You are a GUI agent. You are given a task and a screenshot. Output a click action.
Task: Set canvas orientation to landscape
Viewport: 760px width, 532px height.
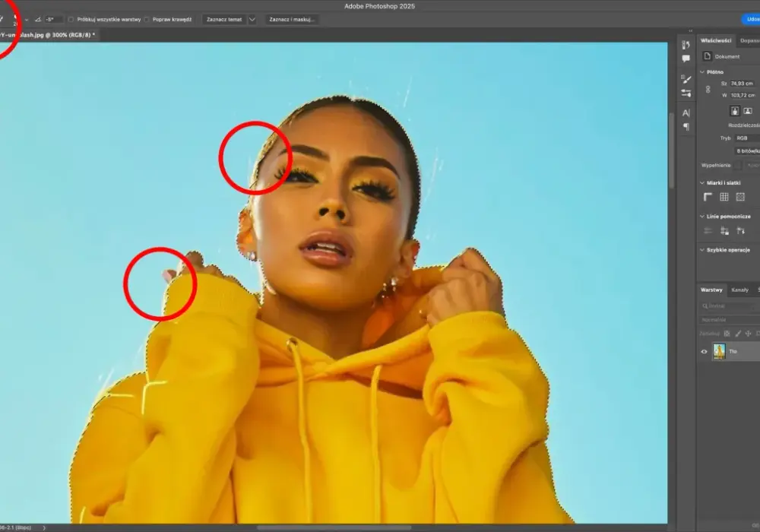tap(748, 111)
